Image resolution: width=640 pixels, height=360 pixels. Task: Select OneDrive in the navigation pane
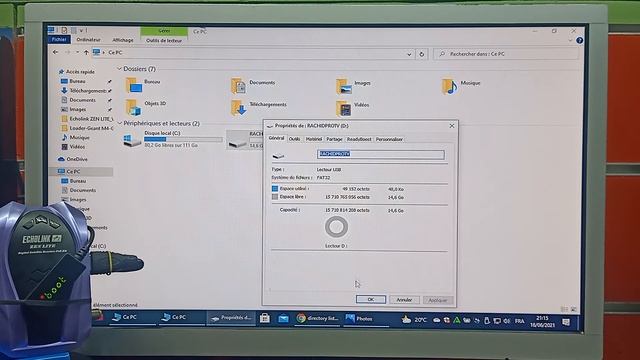coord(77,159)
